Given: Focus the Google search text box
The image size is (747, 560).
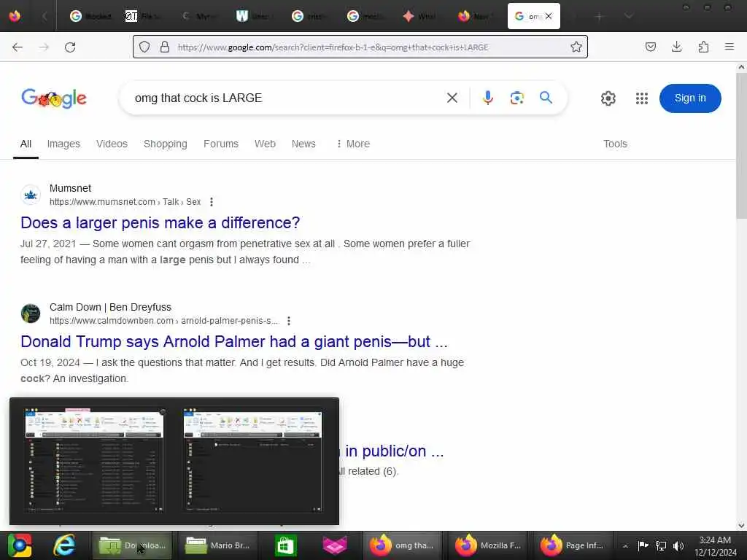Looking at the screenshot, I should coord(286,98).
